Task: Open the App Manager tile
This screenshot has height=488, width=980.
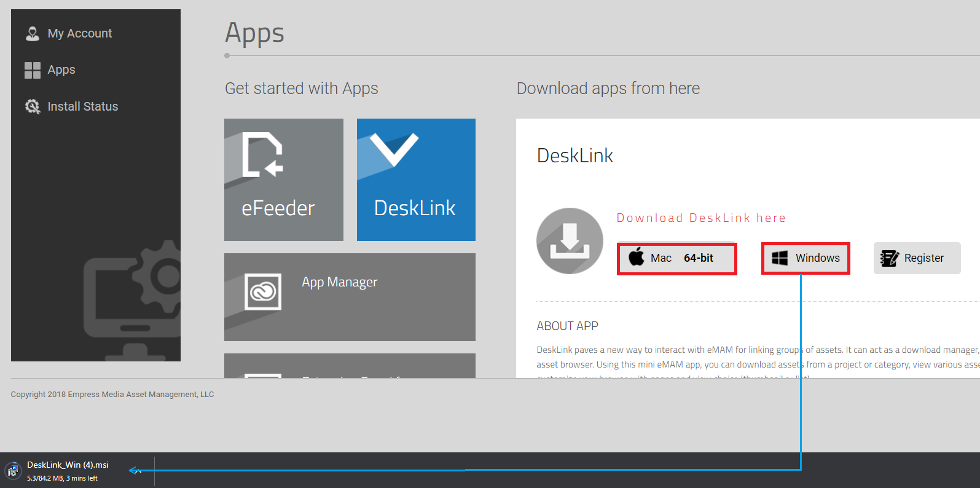Action: click(350, 297)
